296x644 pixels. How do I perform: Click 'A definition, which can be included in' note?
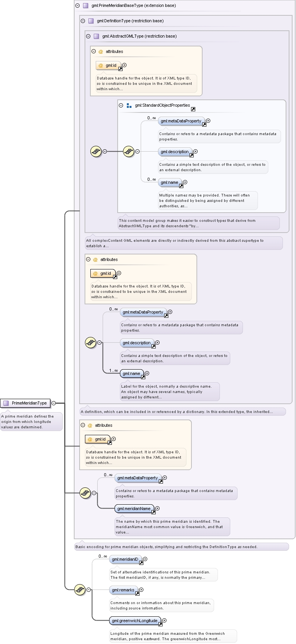tap(183, 411)
